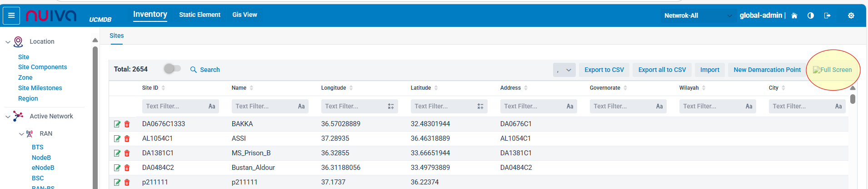Open the Static Element menu
The image size is (868, 189).
[x=200, y=15]
